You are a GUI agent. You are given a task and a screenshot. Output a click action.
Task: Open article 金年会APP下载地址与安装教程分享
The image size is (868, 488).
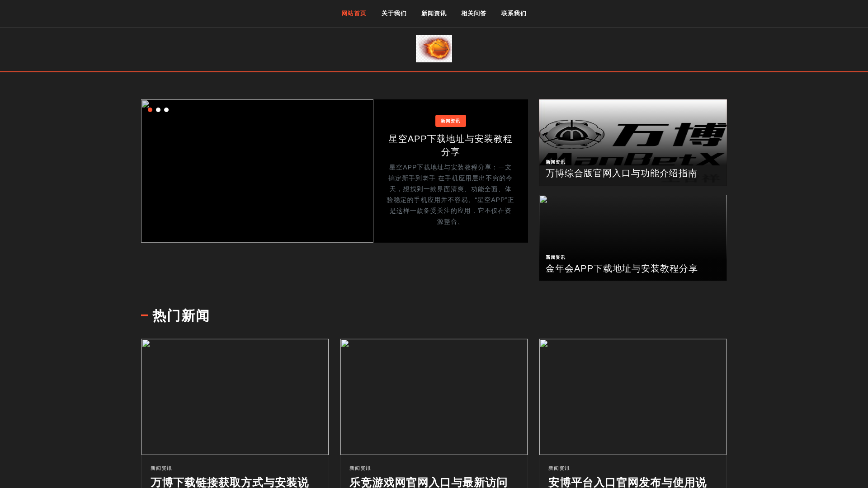(x=622, y=269)
